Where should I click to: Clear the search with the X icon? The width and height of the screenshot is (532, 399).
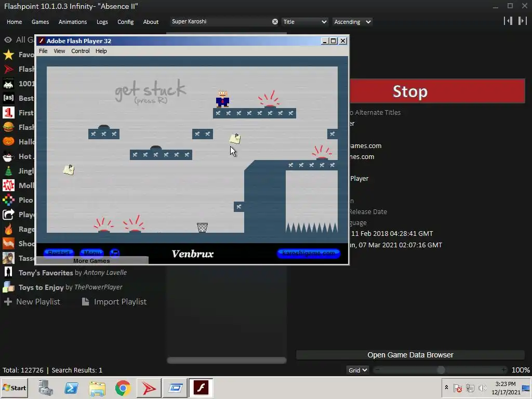click(275, 22)
